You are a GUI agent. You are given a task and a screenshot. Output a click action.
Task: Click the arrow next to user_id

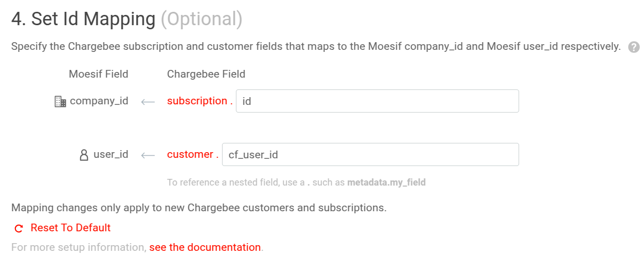[148, 155]
